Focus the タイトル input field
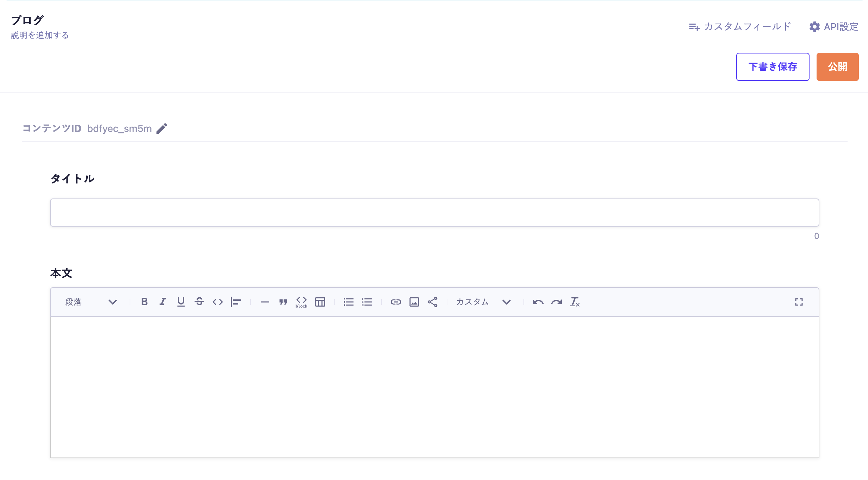 click(x=434, y=213)
